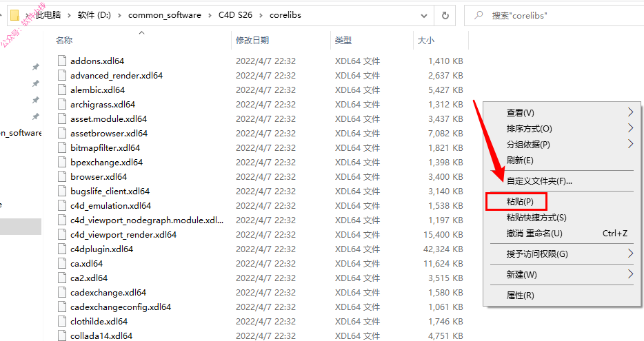Click the cadexchangeconfig.xdl64 file icon
Viewport: 644px width, 341px height.
62,307
